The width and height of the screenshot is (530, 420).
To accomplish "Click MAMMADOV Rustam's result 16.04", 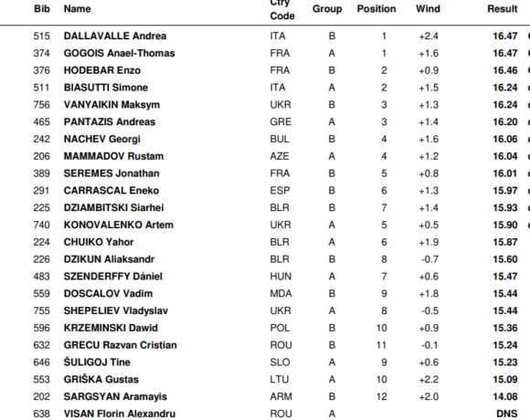I will pyautogui.click(x=505, y=156).
